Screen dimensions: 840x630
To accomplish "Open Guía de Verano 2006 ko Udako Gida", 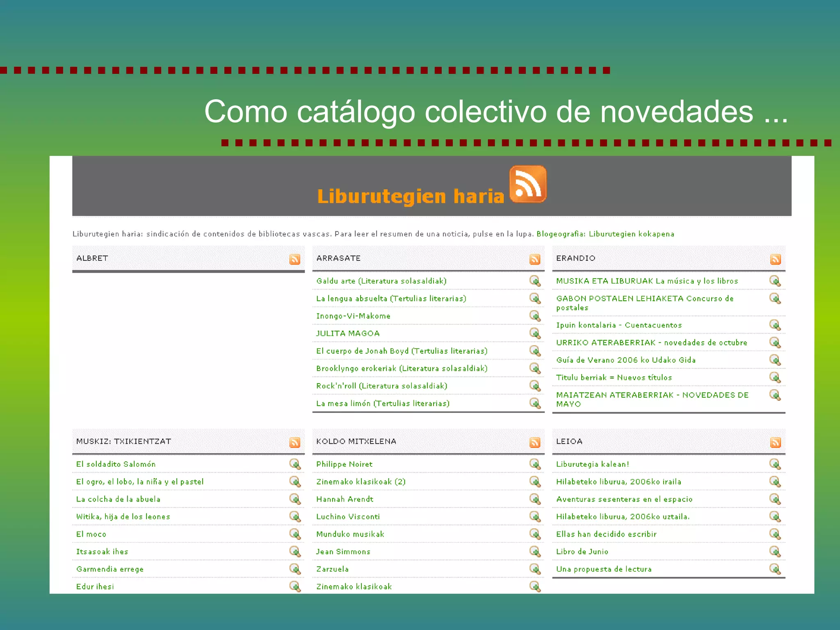I will point(625,360).
